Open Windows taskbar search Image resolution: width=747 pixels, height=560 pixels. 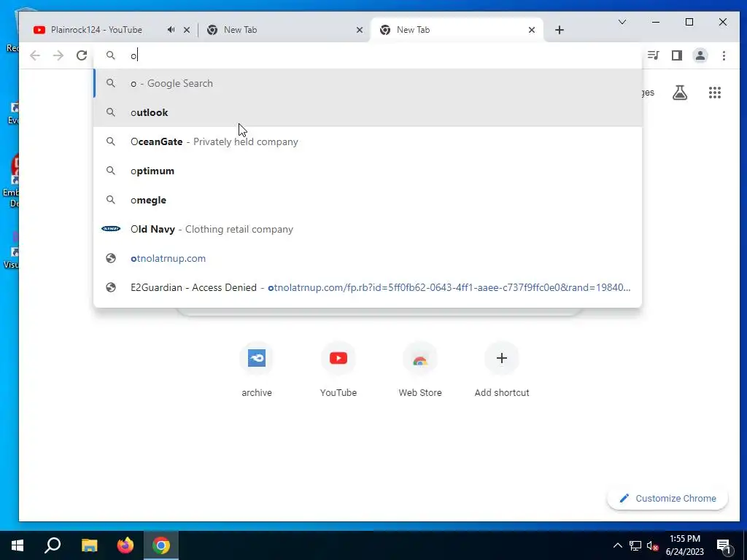pos(53,545)
